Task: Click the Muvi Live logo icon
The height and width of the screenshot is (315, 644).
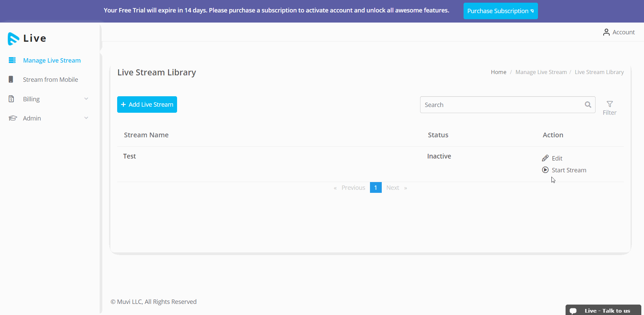Action: pos(13,39)
